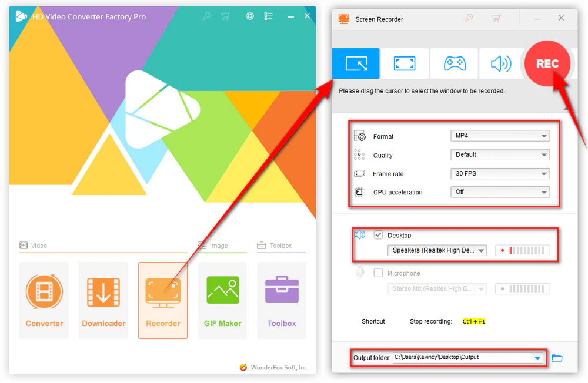Click the 'Shortcut' label

373,321
